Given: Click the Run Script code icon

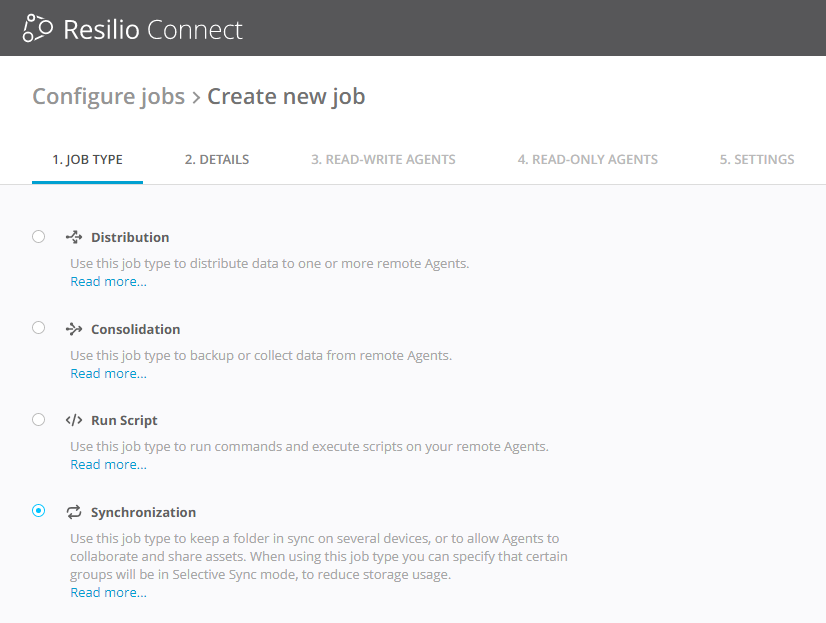Looking at the screenshot, I should tap(74, 420).
